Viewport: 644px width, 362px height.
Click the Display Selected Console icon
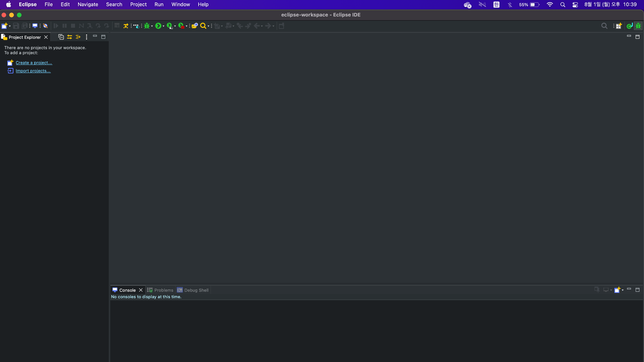pyautogui.click(x=606, y=290)
